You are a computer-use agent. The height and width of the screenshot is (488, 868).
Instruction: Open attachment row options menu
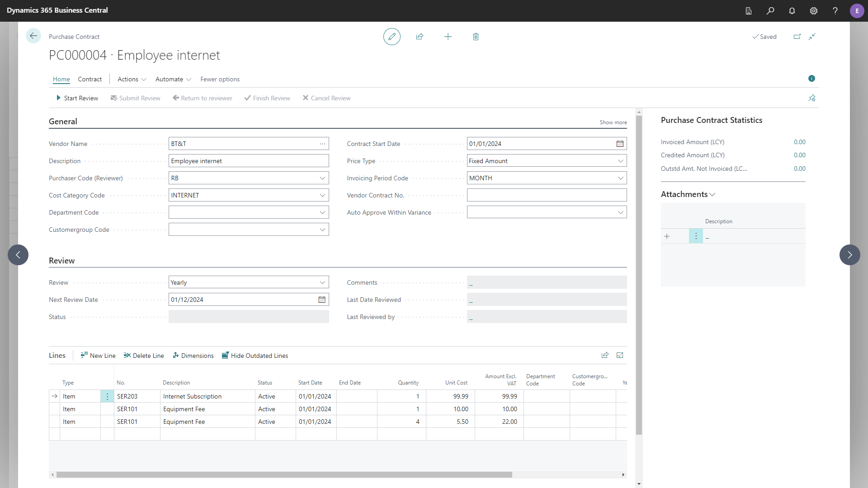pyautogui.click(x=696, y=236)
